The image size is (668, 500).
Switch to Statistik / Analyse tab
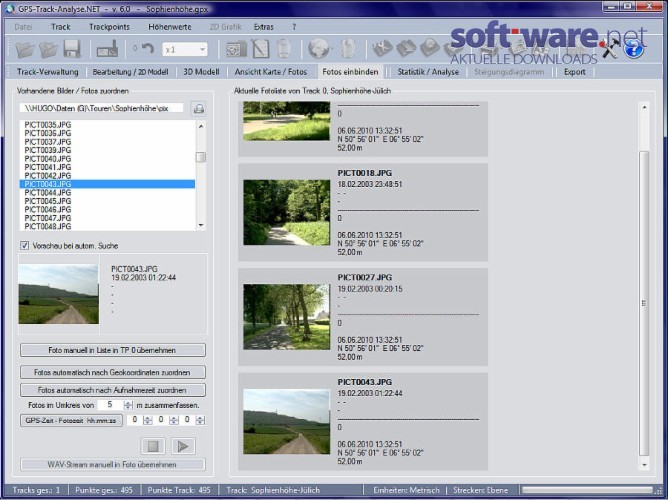pos(428,72)
